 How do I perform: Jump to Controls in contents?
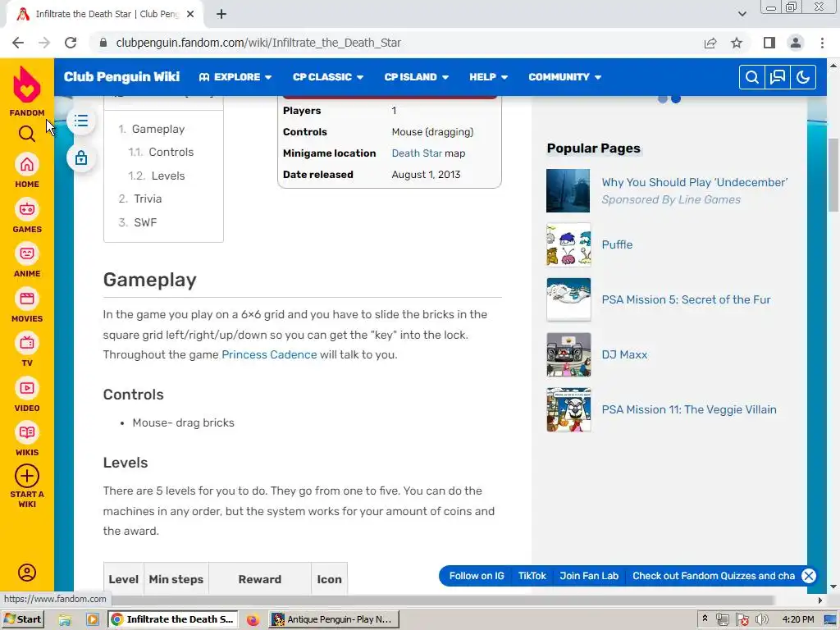[171, 152]
